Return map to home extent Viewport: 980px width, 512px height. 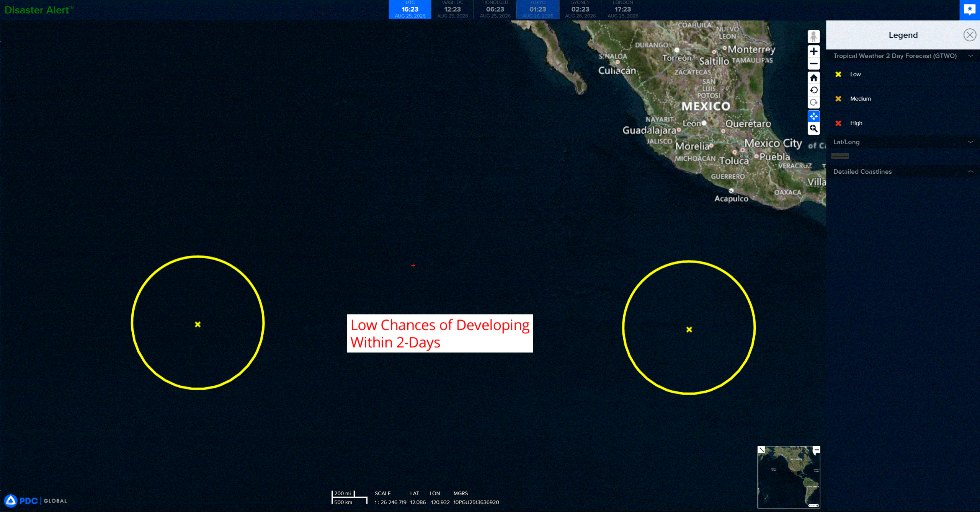[813, 78]
